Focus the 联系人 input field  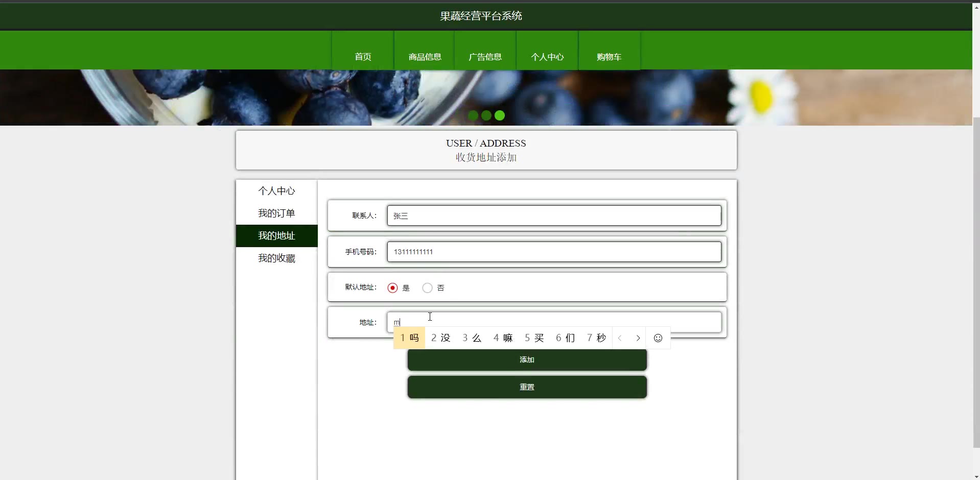point(554,215)
